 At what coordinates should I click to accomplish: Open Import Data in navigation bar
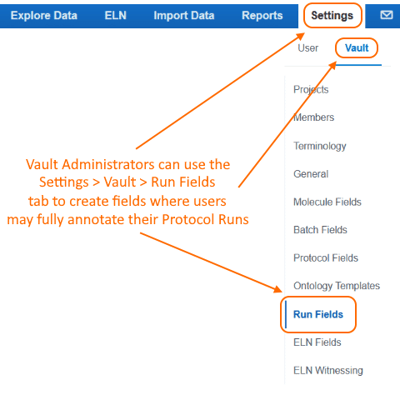184,15
